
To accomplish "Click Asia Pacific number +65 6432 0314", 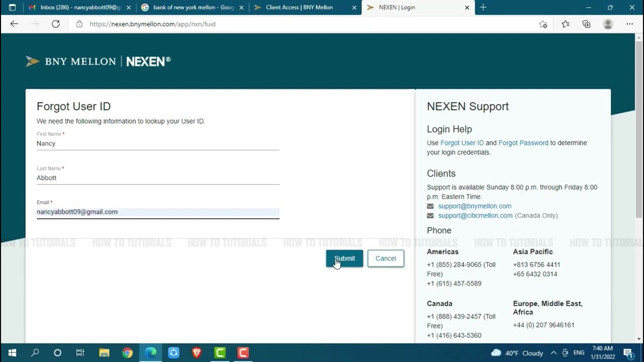I will click(x=535, y=274).
